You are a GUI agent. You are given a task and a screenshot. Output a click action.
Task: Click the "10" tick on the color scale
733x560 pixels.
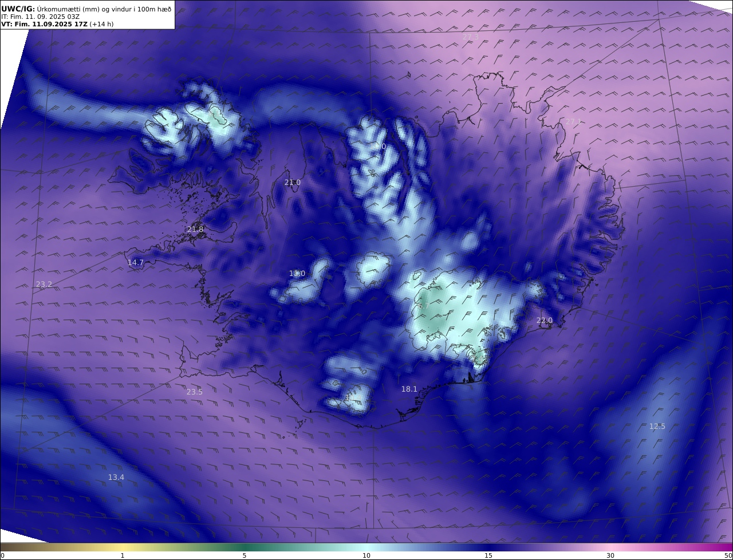coord(366,555)
